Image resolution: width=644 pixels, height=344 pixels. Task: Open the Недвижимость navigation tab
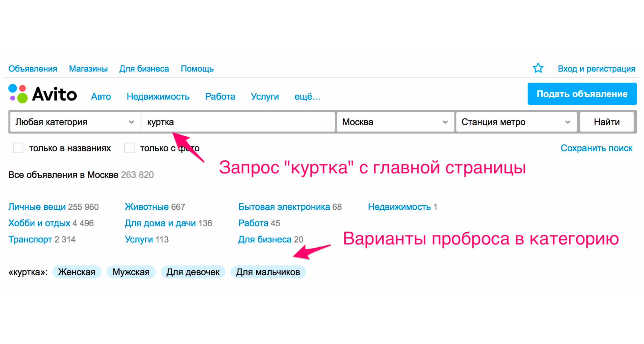pyautogui.click(x=158, y=97)
